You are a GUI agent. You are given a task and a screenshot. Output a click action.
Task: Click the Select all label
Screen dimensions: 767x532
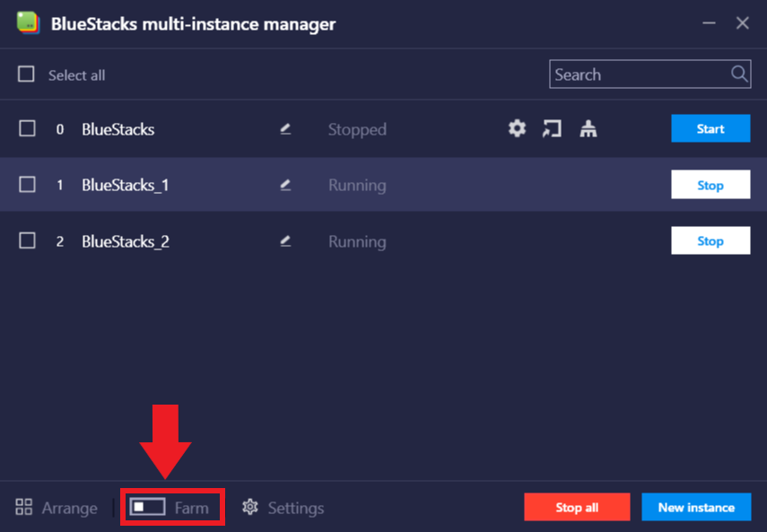point(76,75)
